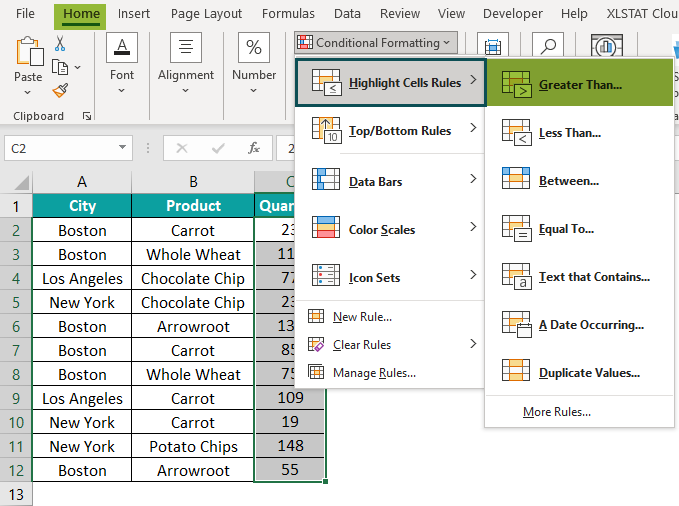Select column A header
The width and height of the screenshot is (679, 506).
click(x=82, y=182)
